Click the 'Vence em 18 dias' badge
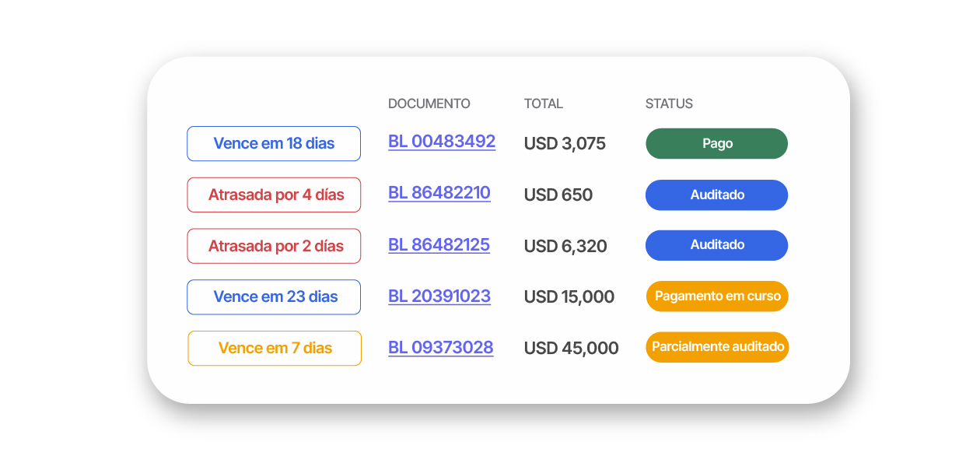Image resolution: width=980 pixels, height=470 pixels. coord(274,144)
